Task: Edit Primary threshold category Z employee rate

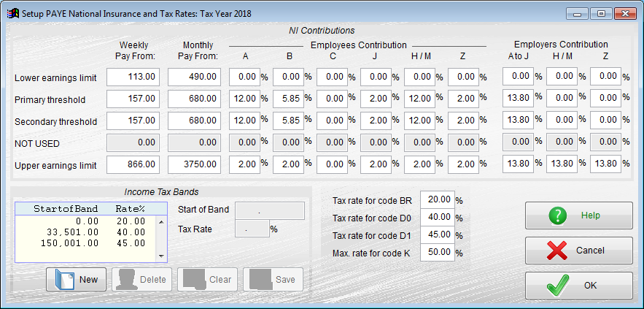Action: pos(463,99)
